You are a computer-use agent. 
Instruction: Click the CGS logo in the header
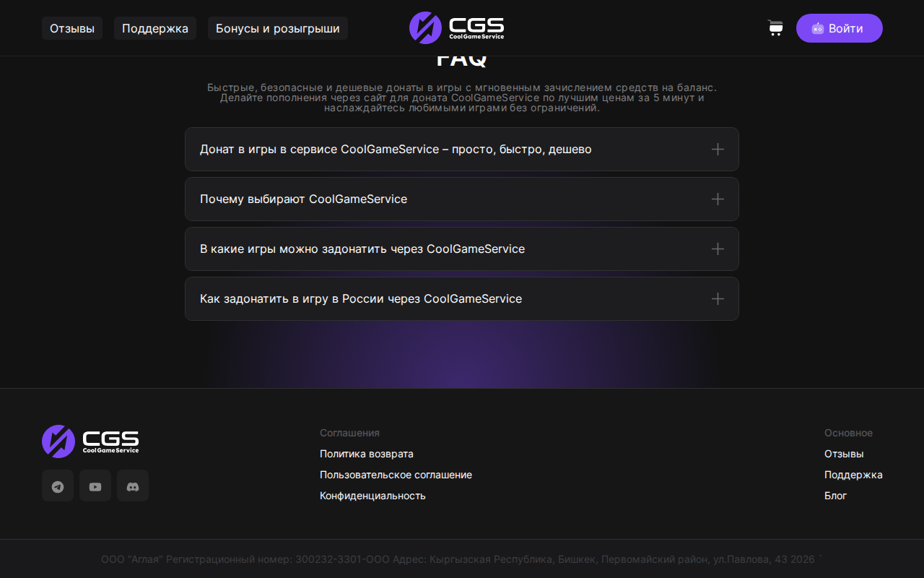click(x=457, y=27)
